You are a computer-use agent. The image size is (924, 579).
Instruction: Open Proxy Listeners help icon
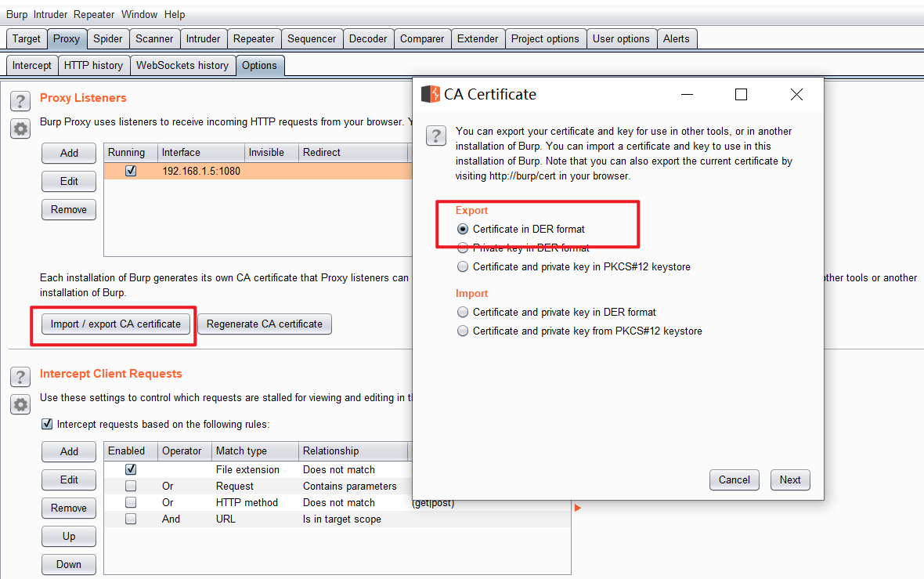pos(20,101)
